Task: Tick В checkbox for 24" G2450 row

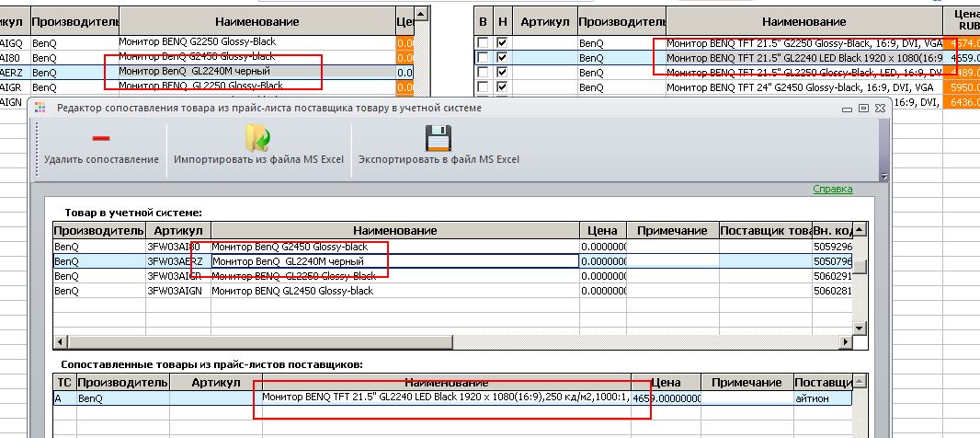Action: coord(483,87)
